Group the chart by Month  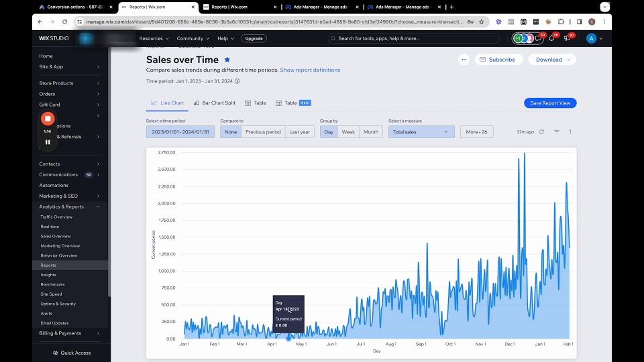click(371, 132)
